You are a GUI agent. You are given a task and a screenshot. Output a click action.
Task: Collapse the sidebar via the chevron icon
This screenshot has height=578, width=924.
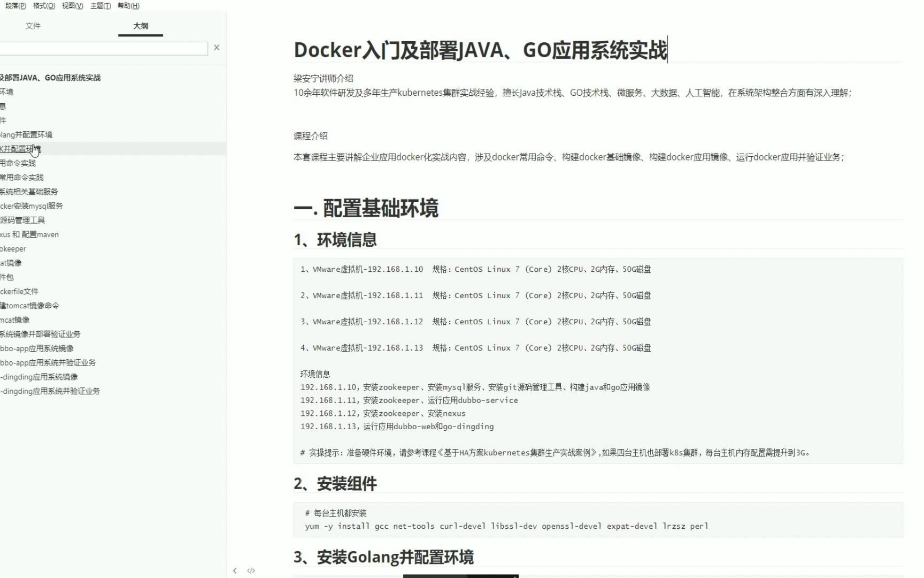click(x=235, y=571)
